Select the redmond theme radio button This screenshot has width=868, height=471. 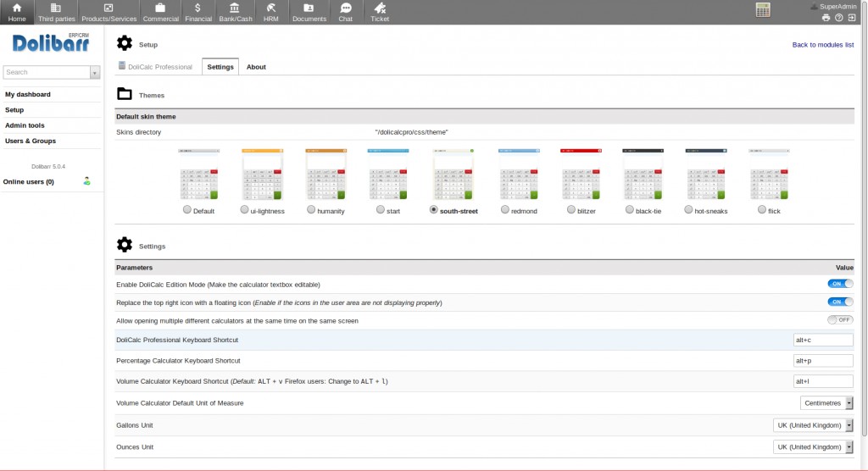click(x=505, y=210)
